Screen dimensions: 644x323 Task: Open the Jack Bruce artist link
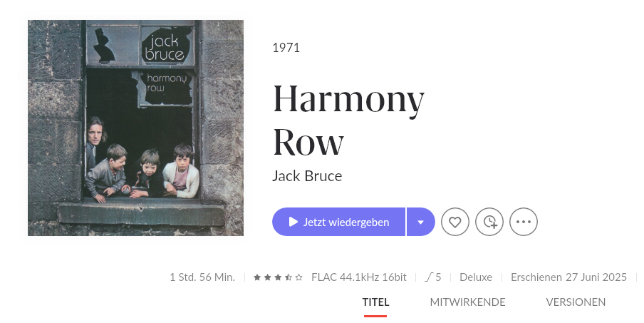pyautogui.click(x=307, y=176)
